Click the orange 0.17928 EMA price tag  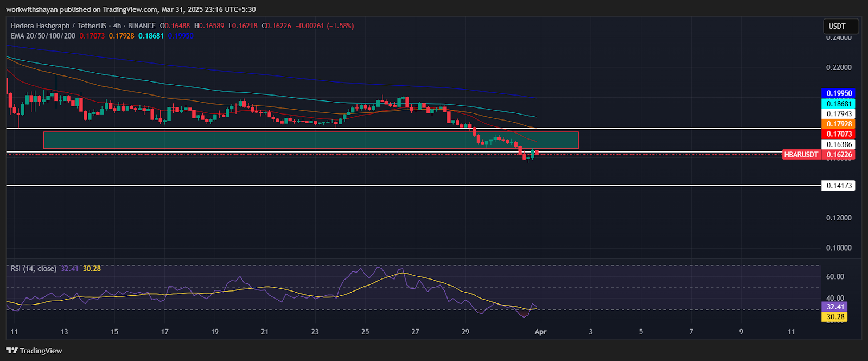[839, 124]
